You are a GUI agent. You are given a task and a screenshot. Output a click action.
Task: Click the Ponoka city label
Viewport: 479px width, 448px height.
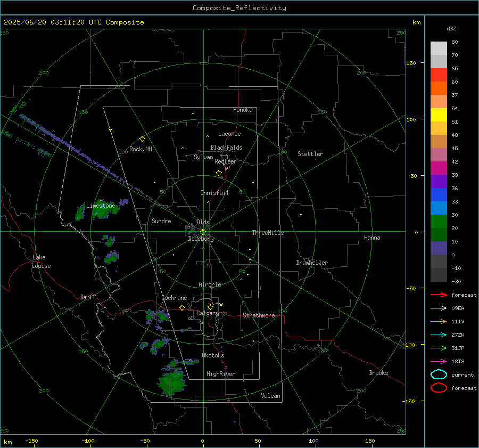click(x=243, y=110)
